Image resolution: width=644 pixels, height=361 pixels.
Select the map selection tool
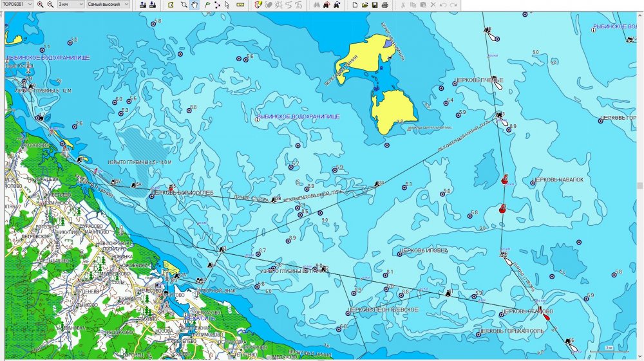click(171, 5)
